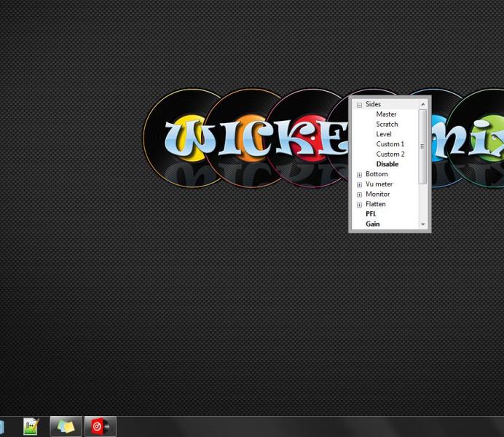Select the Level option

383,134
